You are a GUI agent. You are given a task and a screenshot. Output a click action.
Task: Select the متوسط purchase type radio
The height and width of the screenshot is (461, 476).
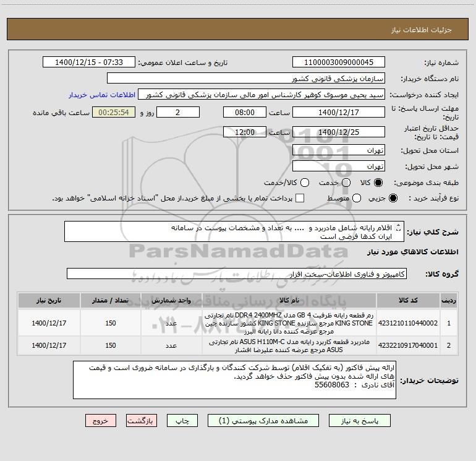click(x=357, y=198)
